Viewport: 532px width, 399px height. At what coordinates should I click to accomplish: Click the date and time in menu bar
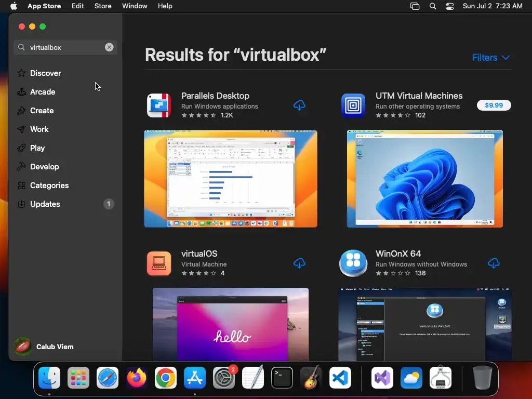(493, 6)
